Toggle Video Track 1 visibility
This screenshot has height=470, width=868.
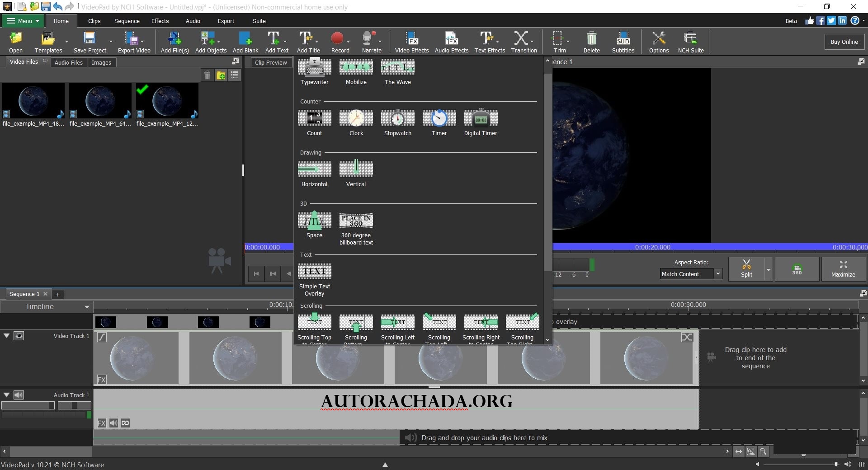tap(19, 336)
